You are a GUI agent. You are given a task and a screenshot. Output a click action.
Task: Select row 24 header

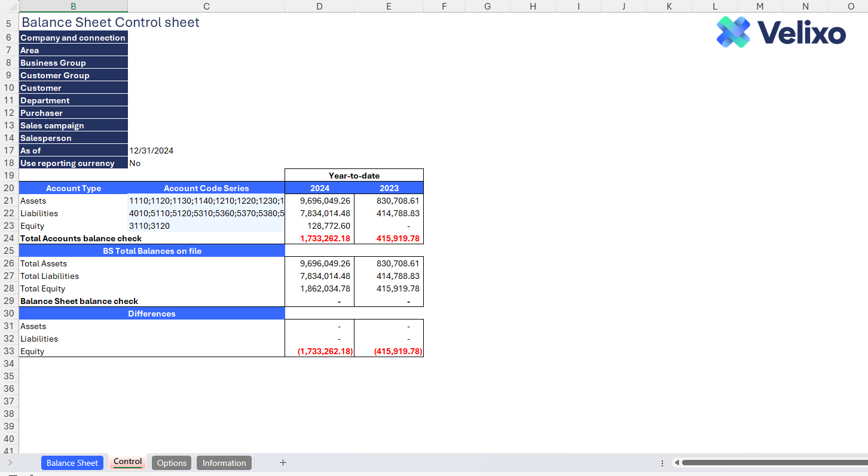9,238
